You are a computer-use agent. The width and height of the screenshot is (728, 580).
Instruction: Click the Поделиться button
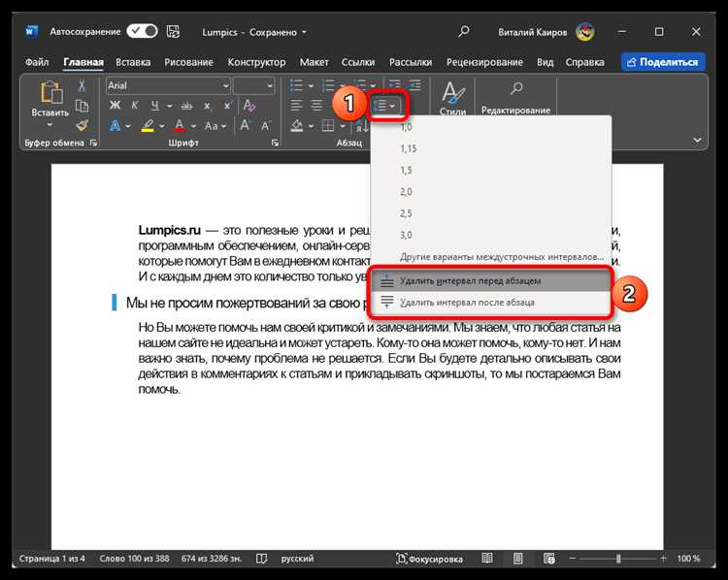coord(663,62)
